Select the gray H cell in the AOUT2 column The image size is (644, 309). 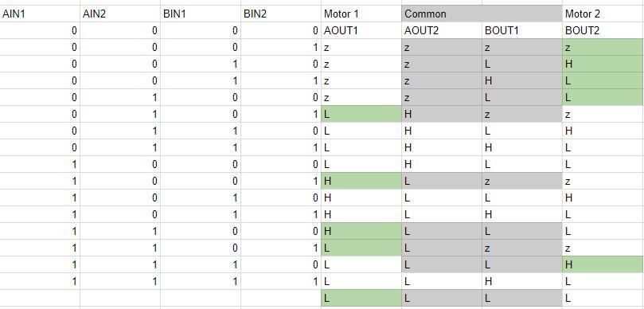click(x=442, y=114)
